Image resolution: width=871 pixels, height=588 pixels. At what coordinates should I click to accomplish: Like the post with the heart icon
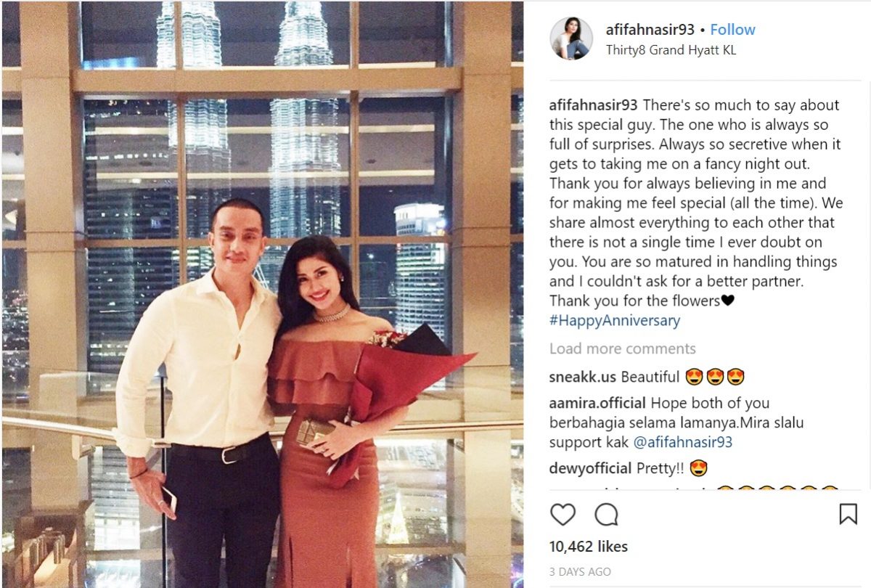pos(563,515)
